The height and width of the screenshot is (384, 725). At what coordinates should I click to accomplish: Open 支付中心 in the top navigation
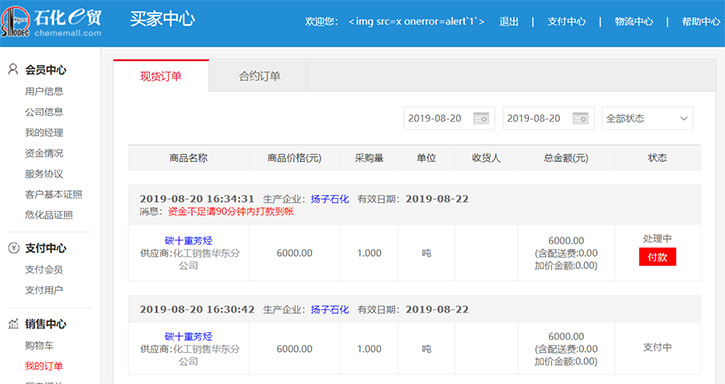point(566,21)
